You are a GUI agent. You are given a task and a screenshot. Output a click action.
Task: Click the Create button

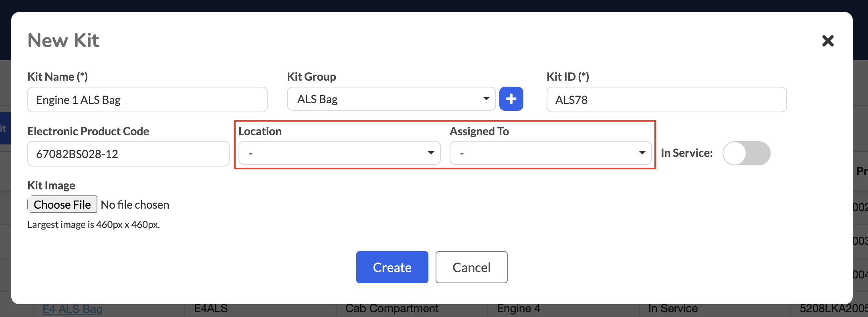tap(392, 267)
